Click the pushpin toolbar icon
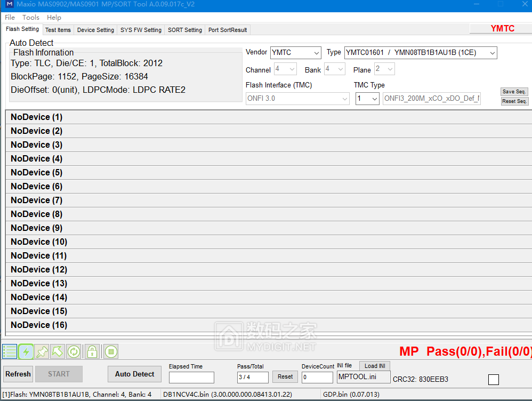 (x=42, y=351)
